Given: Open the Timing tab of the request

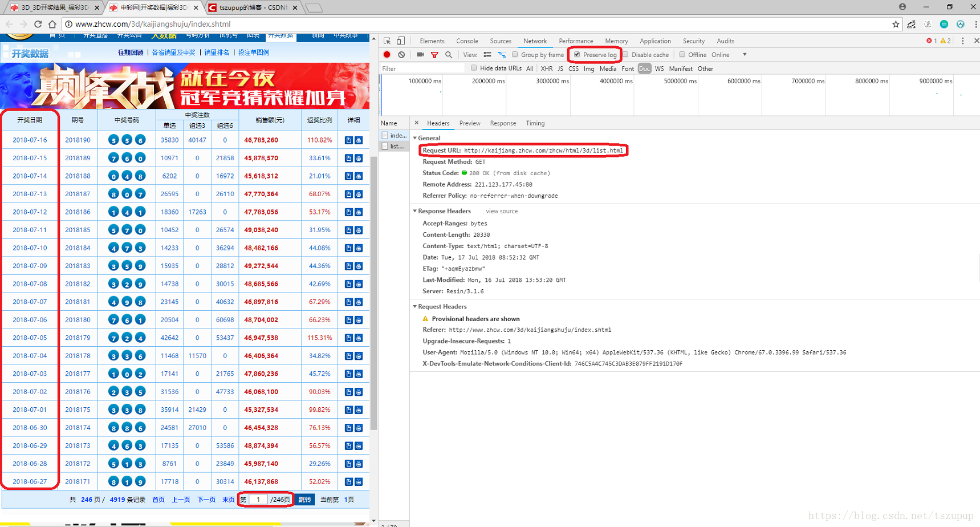Looking at the screenshot, I should coord(535,123).
